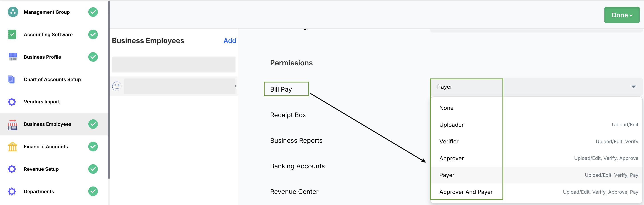Choose the Verifier permission option
Viewport: 644px width, 205px height.
449,141
